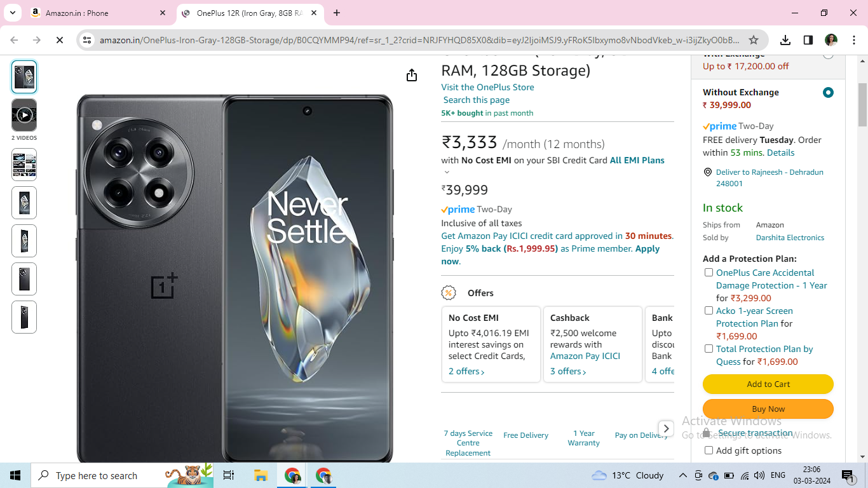Expand 3 offers under Cashback
The image size is (868, 488).
[568, 372]
